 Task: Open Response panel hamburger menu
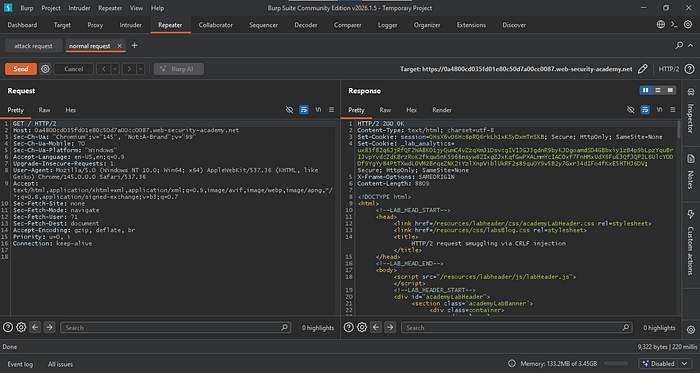tap(673, 110)
